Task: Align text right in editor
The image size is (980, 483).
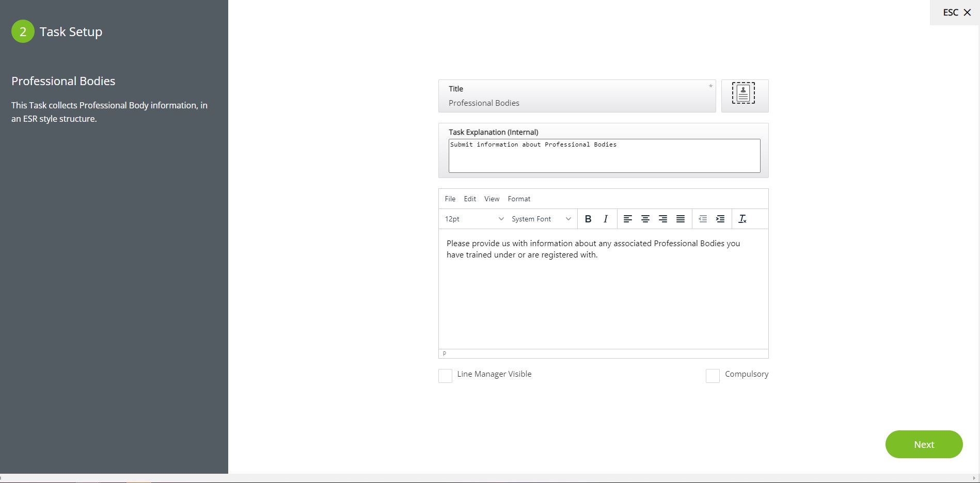Action: [x=662, y=219]
